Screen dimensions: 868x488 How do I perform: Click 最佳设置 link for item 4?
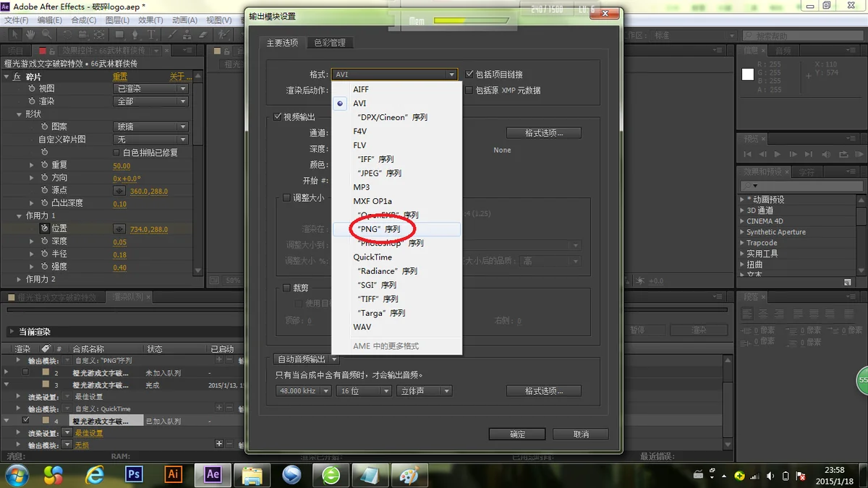(x=89, y=433)
